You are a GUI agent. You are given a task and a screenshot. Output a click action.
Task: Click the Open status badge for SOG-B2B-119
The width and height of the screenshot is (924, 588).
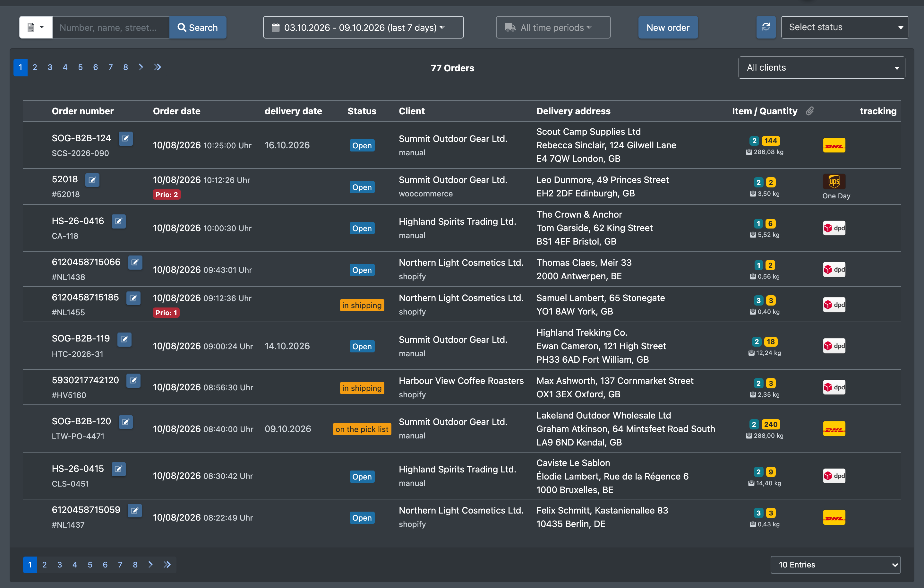point(362,346)
